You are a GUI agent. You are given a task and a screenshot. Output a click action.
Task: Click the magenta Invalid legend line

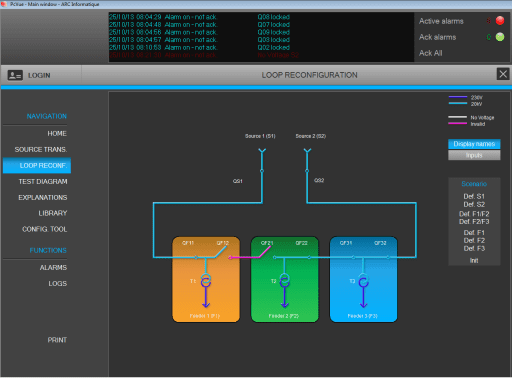click(x=458, y=123)
